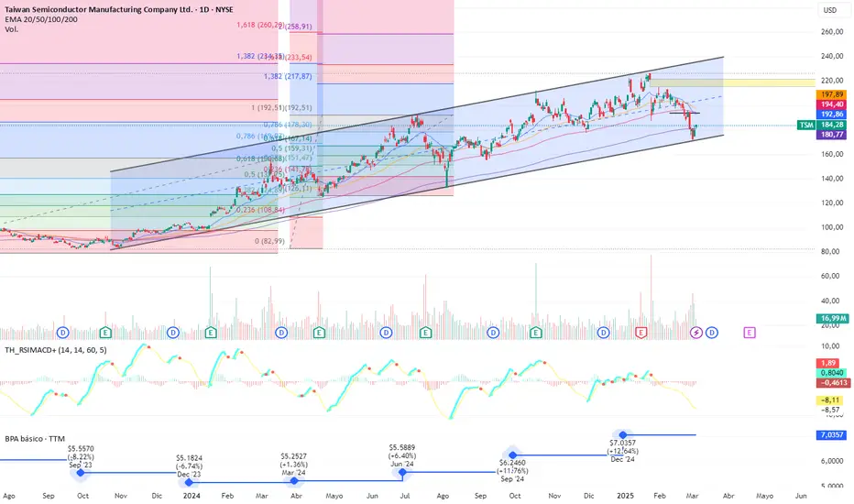Click the 16,99M volume value label
Viewport: 854px width, 504px height.
click(832, 318)
